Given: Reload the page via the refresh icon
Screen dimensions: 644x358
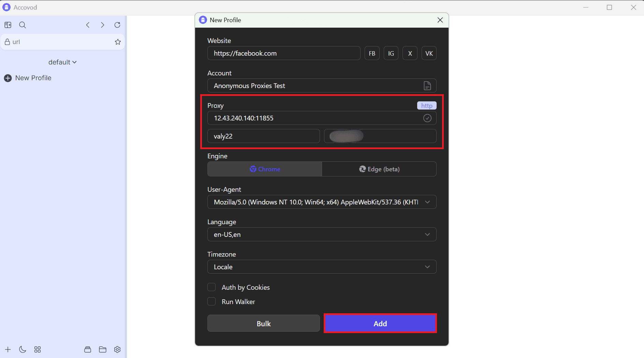Looking at the screenshot, I should click(x=117, y=25).
